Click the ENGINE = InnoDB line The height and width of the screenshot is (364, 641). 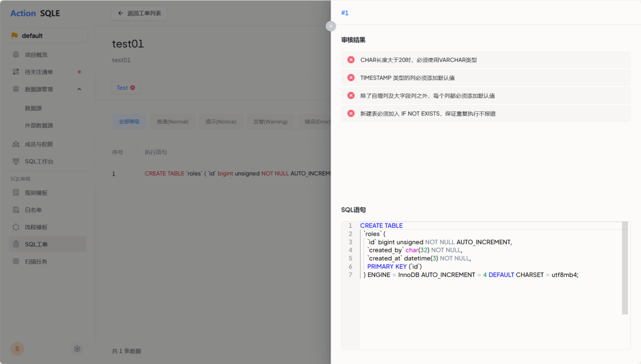coord(471,274)
